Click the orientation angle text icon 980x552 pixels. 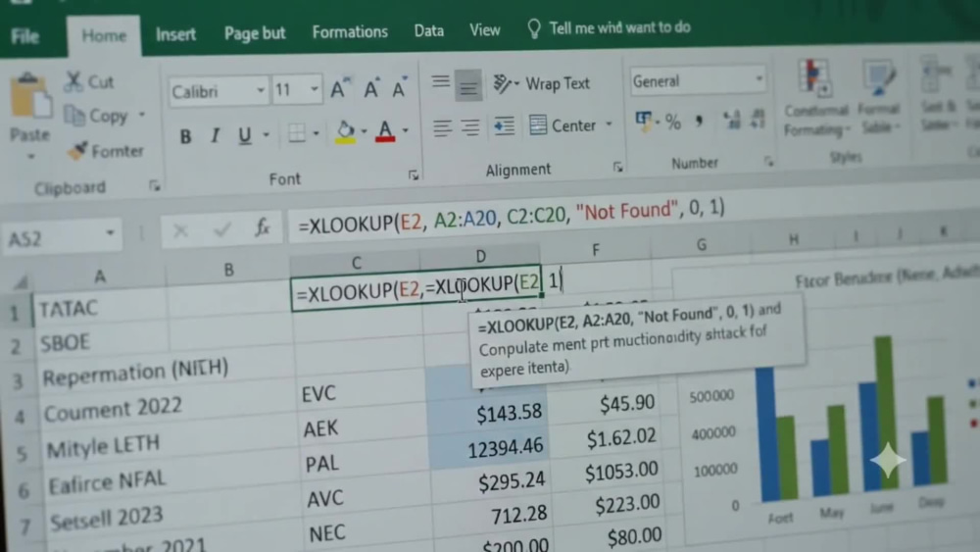point(502,83)
